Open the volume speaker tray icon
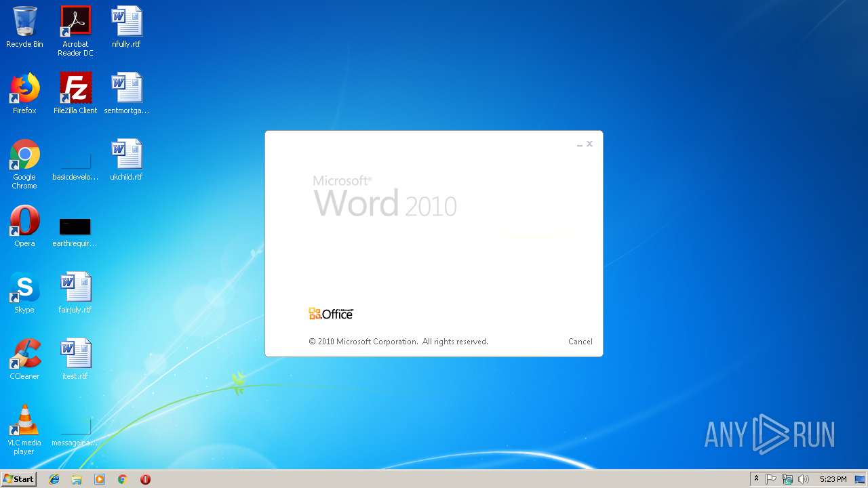The height and width of the screenshot is (488, 868). pyautogui.click(x=804, y=479)
